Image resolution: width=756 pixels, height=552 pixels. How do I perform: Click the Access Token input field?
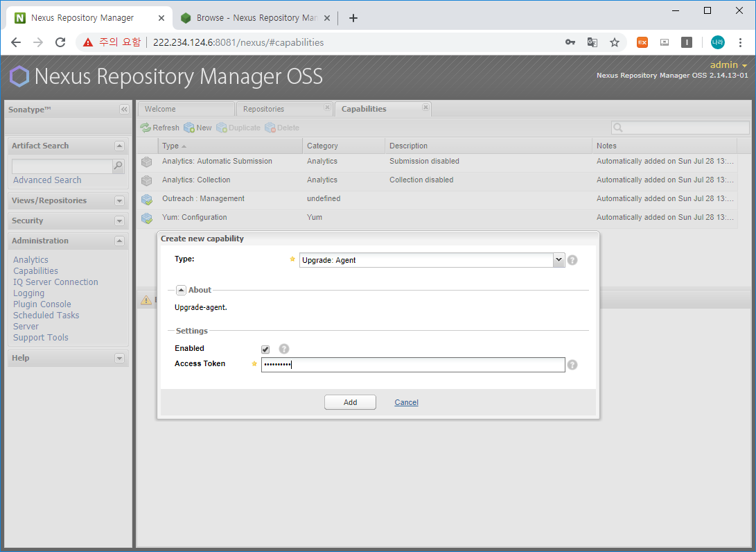click(x=413, y=365)
